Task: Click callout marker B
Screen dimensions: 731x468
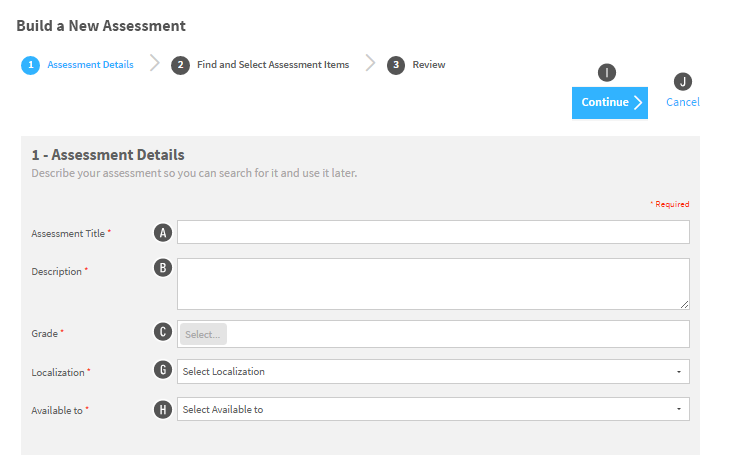Action: tap(163, 268)
